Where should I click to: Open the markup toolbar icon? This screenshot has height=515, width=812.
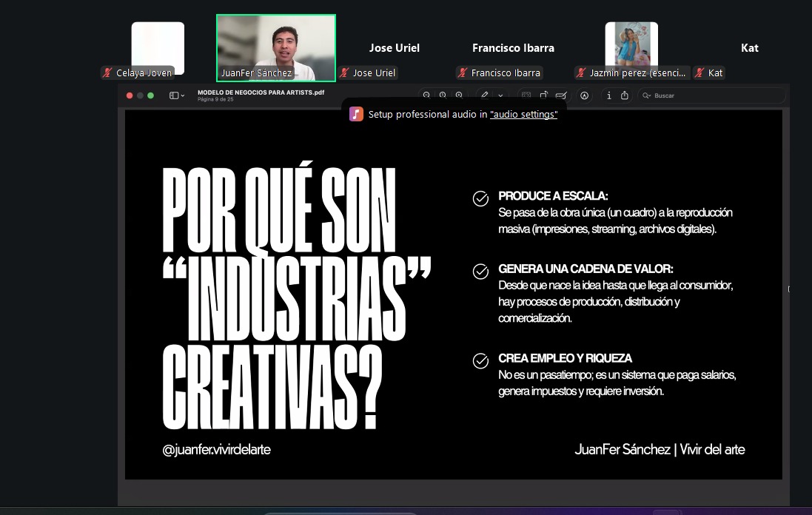click(585, 95)
